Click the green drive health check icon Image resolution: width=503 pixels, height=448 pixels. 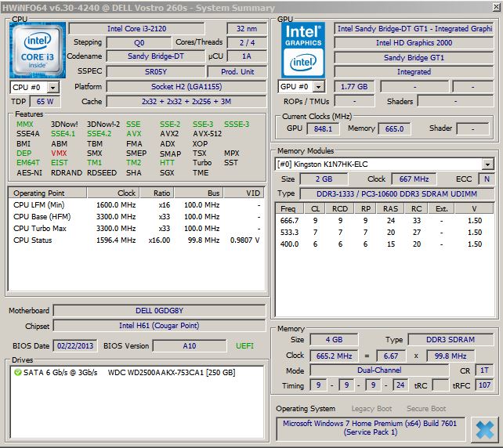[18, 372]
